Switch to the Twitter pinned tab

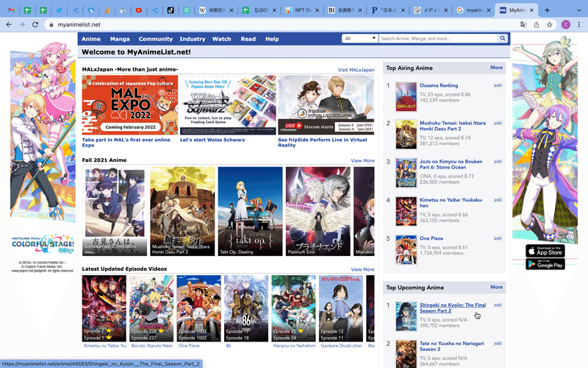[x=59, y=10]
